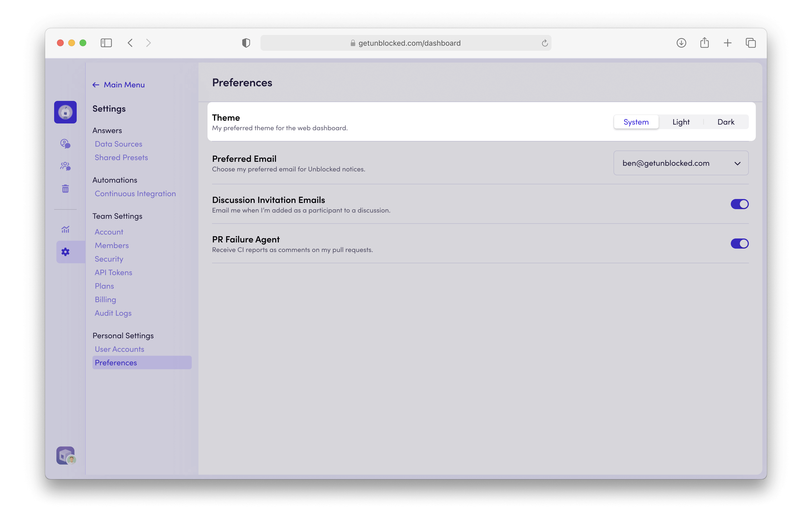Disable Discussion Invitation Emails toggle

click(x=739, y=204)
